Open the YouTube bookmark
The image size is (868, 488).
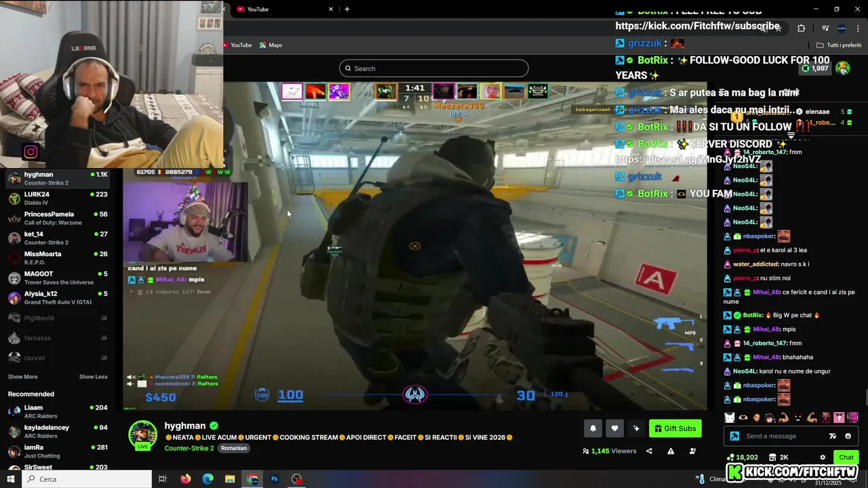[237, 45]
